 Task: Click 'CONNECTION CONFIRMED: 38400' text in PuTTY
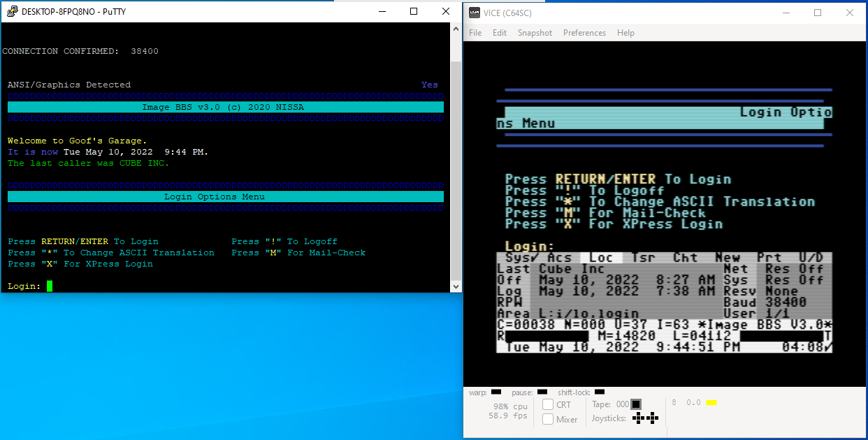(80, 51)
